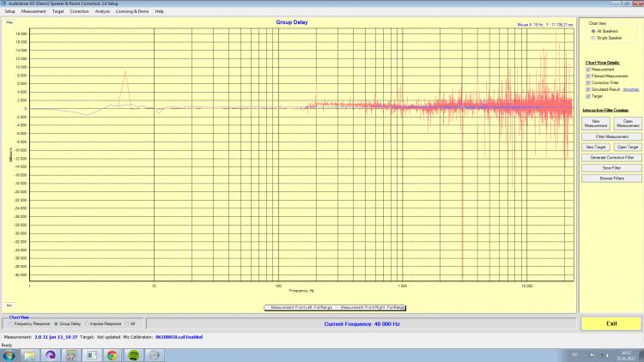Click the Open Target button
The width and height of the screenshot is (644, 362).
[x=628, y=147]
